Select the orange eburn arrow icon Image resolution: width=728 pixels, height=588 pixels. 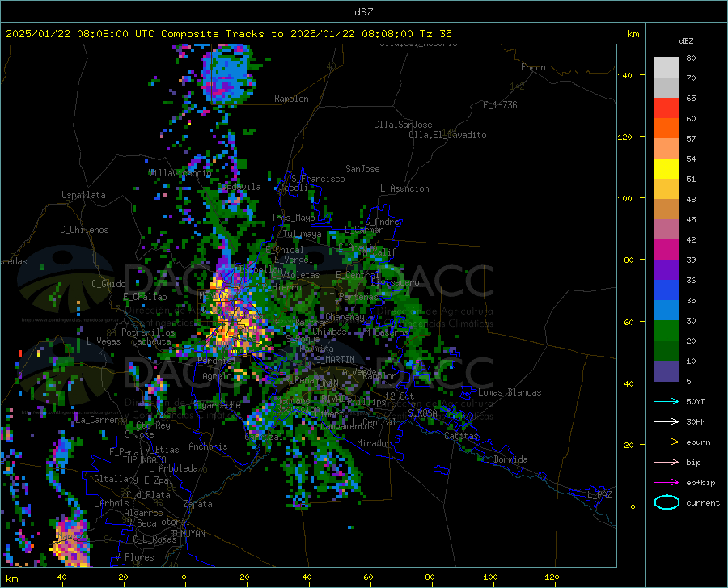667,442
